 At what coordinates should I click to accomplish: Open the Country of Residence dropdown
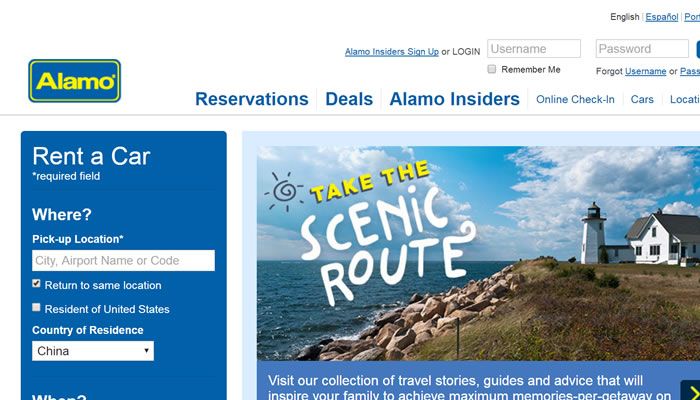(93, 351)
